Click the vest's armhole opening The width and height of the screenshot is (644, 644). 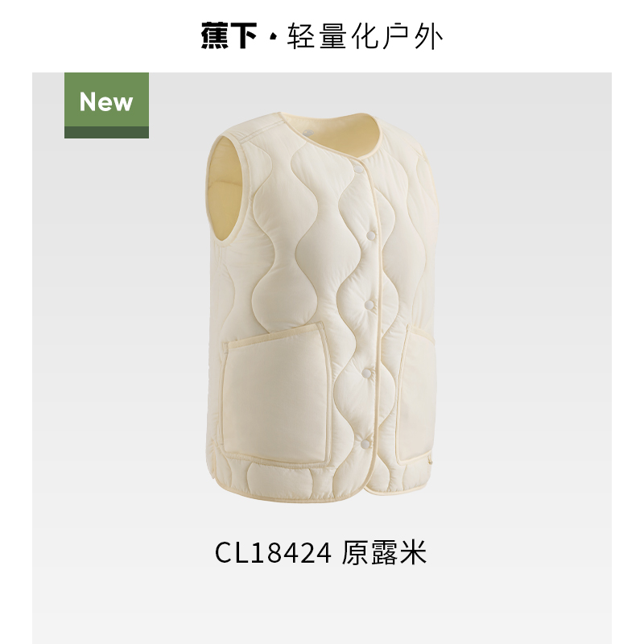click(223, 190)
